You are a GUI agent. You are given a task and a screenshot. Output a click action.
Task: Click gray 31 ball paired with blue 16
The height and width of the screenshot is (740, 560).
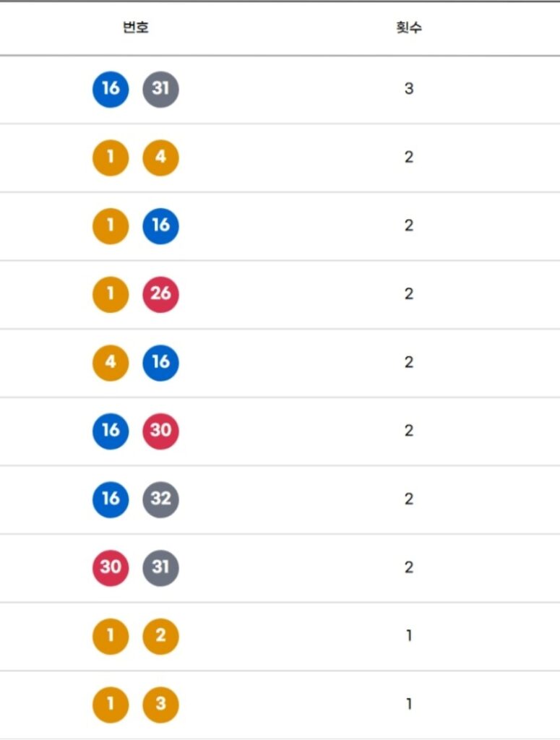[x=160, y=90]
